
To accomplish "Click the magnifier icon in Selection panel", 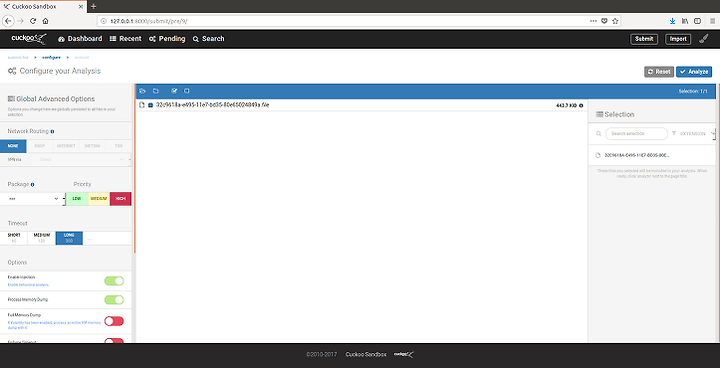I will 598,134.
